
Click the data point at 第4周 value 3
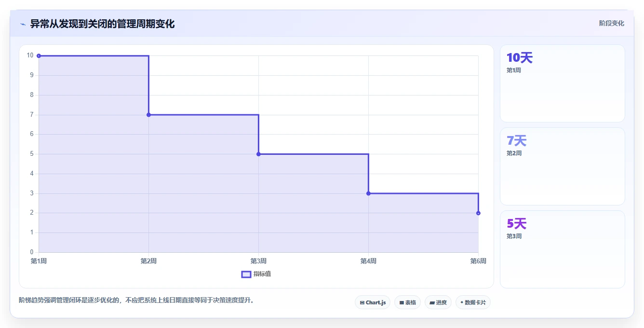(x=368, y=193)
